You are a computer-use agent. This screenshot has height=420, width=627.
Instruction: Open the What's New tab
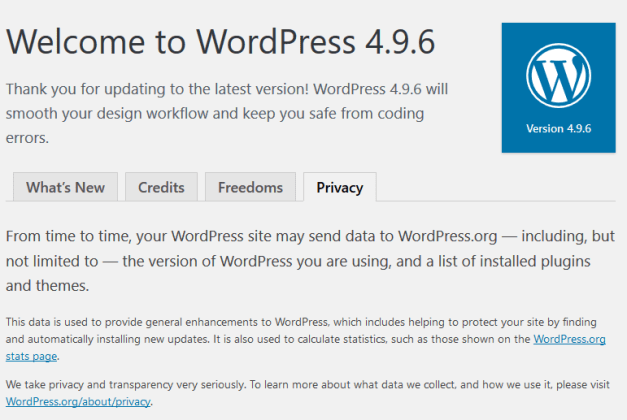[65, 187]
